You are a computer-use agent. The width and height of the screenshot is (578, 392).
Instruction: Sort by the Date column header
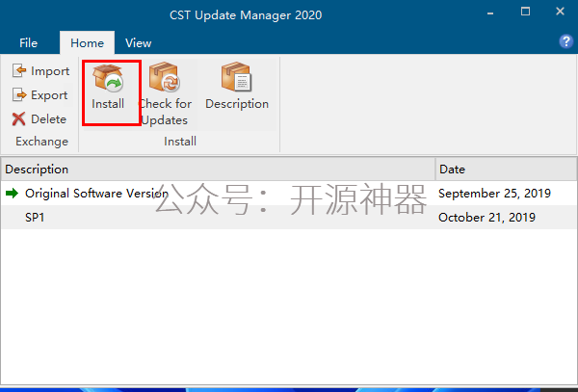pyautogui.click(x=506, y=170)
